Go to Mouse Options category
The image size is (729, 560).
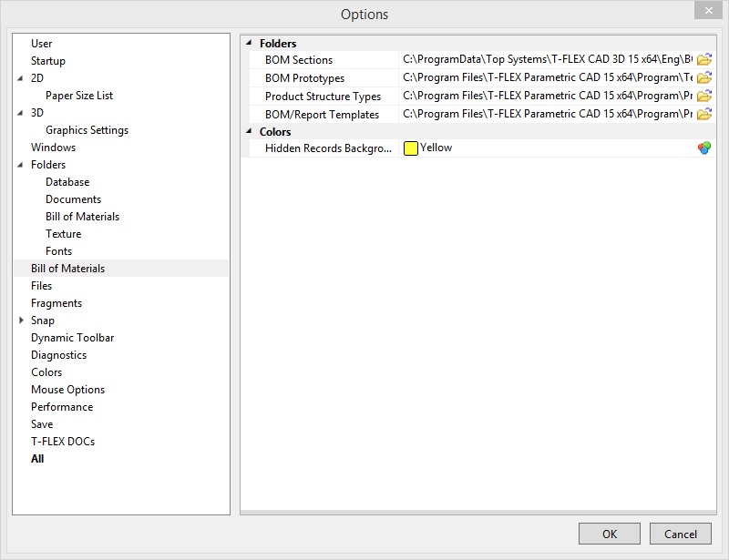click(67, 390)
